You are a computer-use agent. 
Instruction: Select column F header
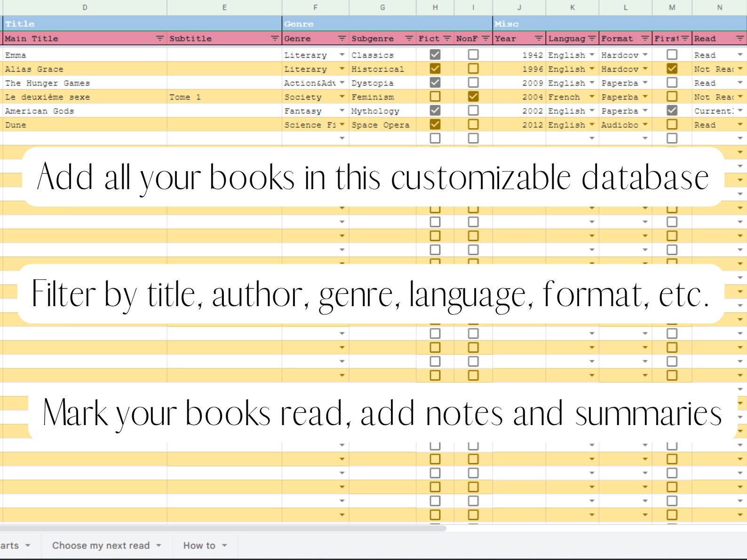315,8
